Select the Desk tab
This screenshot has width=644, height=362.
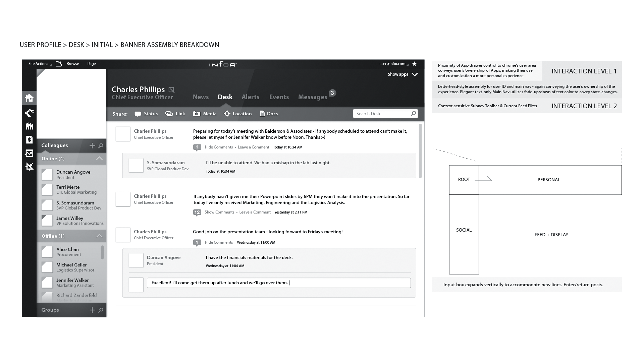pos(225,97)
